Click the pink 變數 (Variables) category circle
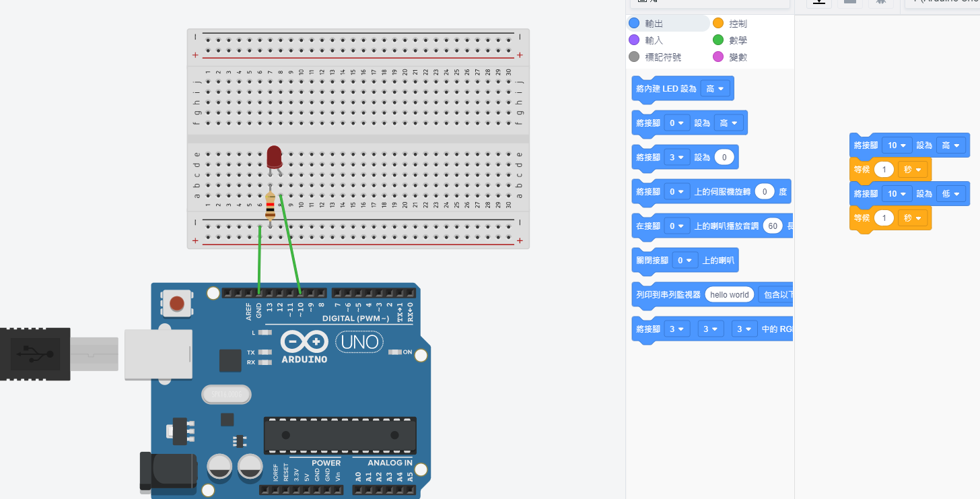The height and width of the screenshot is (499, 980). 718,57
